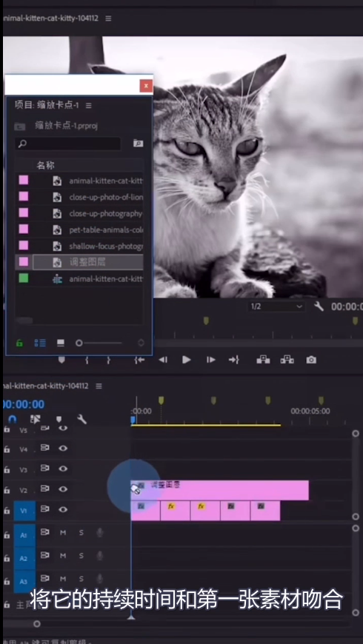Click the green label swatch of the sequence
The height and width of the screenshot is (644, 363).
tap(24, 278)
